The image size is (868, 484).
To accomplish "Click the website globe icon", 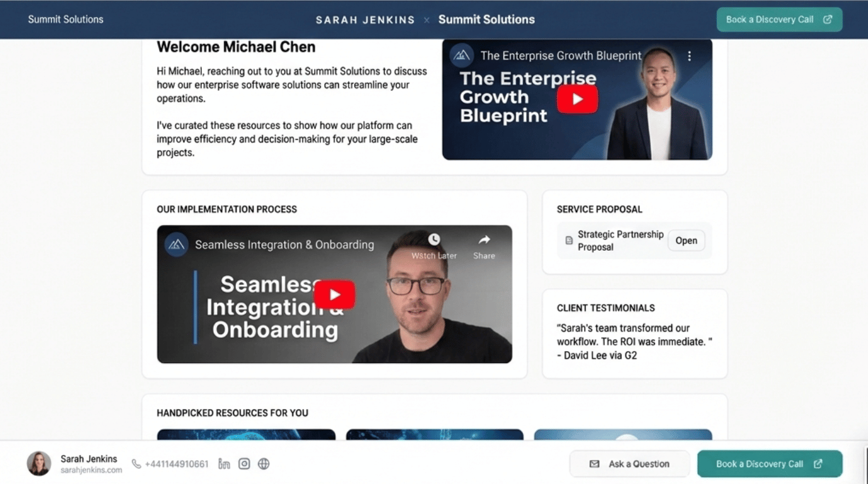I will 264,464.
